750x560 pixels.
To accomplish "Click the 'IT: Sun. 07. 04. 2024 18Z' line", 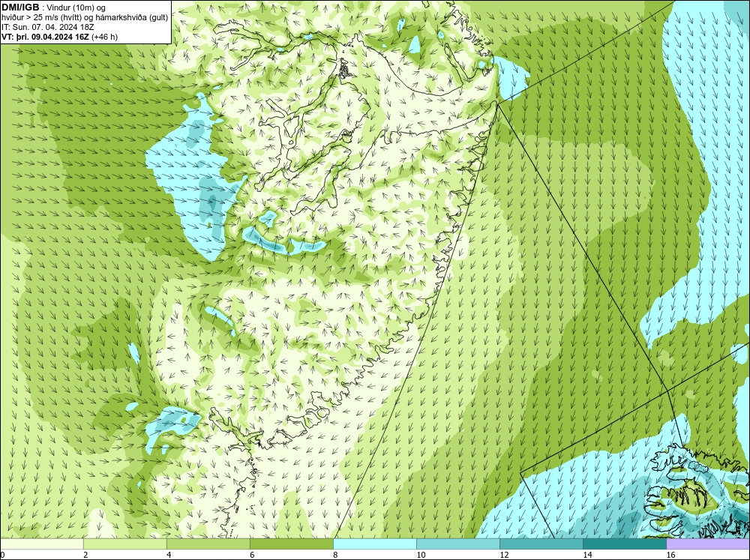I will [48, 27].
